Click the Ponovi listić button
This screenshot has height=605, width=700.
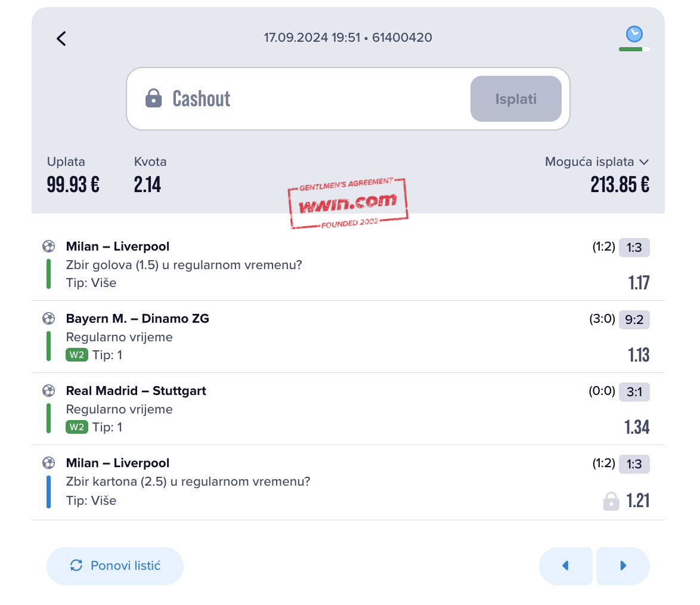114,566
